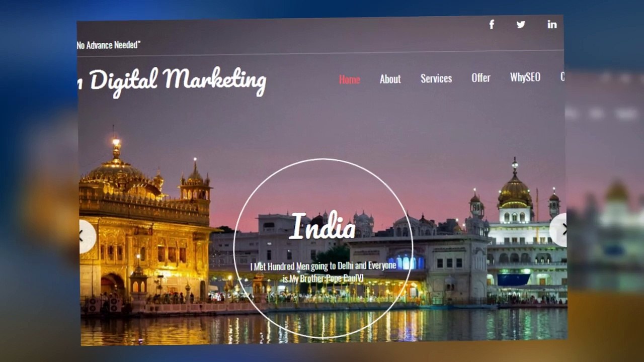
Task: Open the About nav item
Action: (x=390, y=79)
